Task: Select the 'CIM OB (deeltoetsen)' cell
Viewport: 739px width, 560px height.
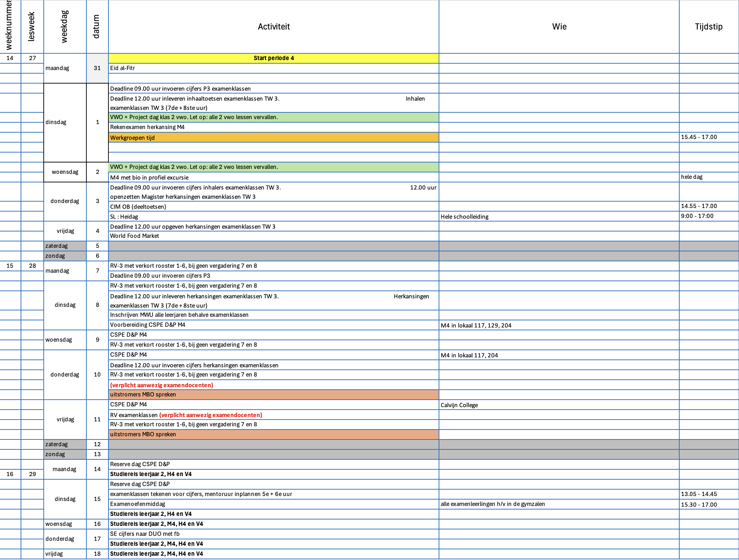Action: click(274, 207)
